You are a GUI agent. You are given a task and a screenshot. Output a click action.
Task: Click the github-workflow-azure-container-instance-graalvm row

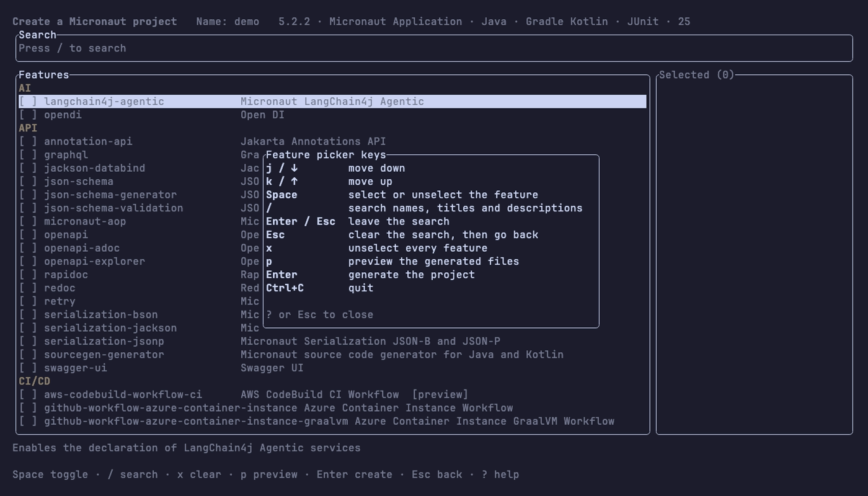click(x=332, y=421)
